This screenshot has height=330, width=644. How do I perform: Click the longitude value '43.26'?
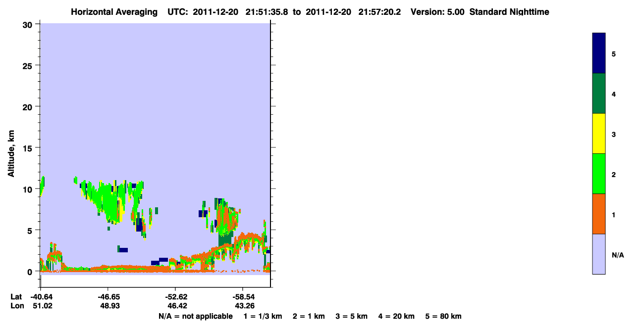pos(245,306)
